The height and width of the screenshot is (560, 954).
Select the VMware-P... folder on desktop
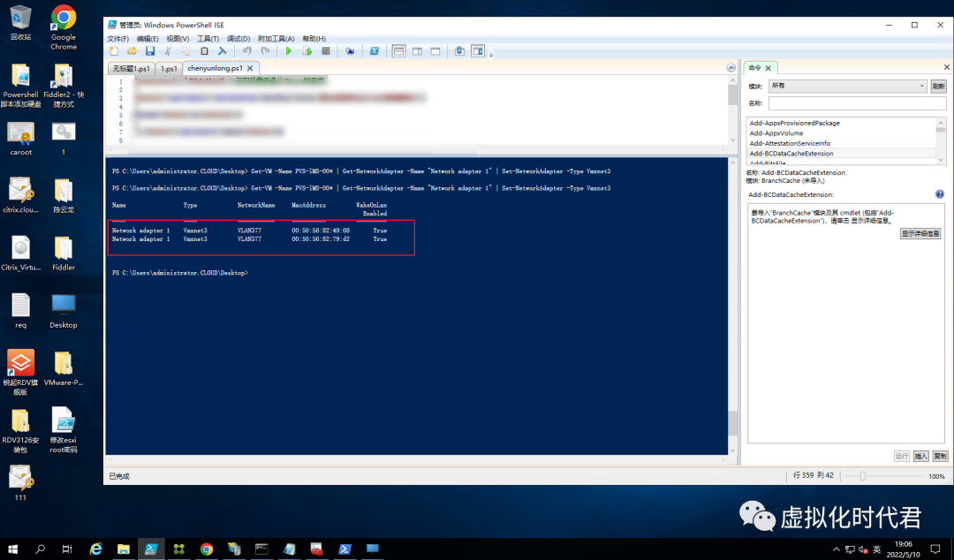(64, 369)
